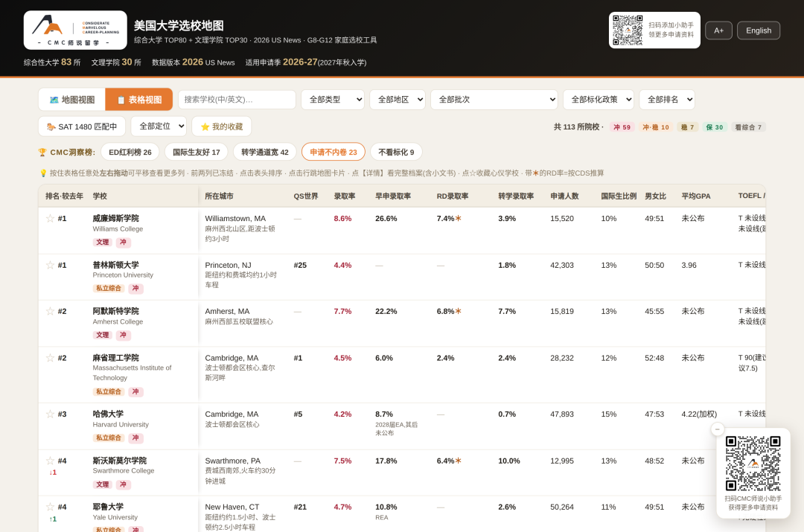Switch to map view tab
This screenshot has height=532, width=804.
[71, 100]
